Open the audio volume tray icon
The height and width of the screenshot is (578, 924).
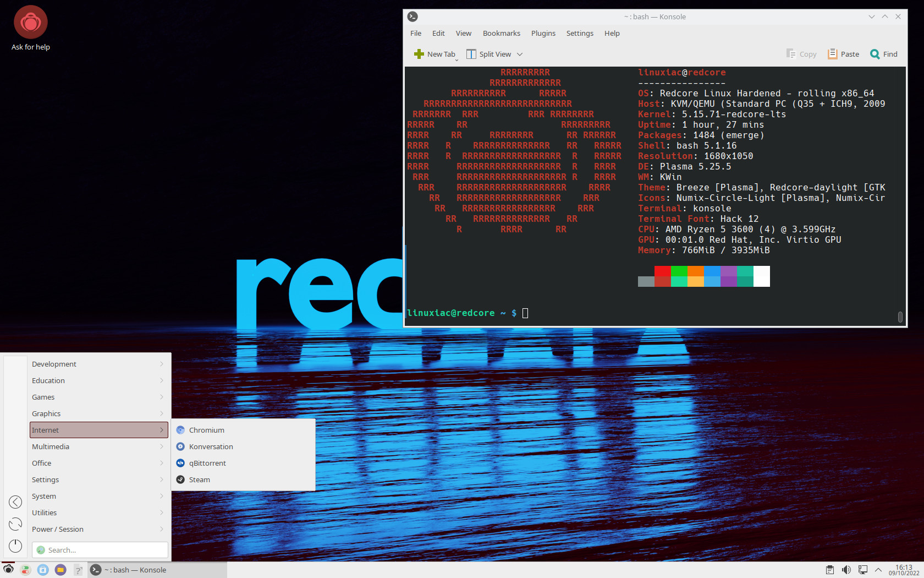click(846, 570)
